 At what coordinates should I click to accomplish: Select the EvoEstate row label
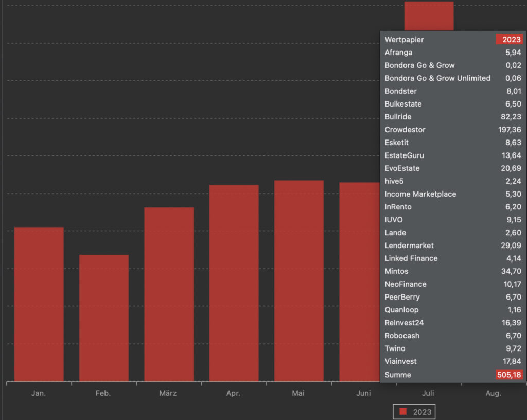tap(402, 168)
